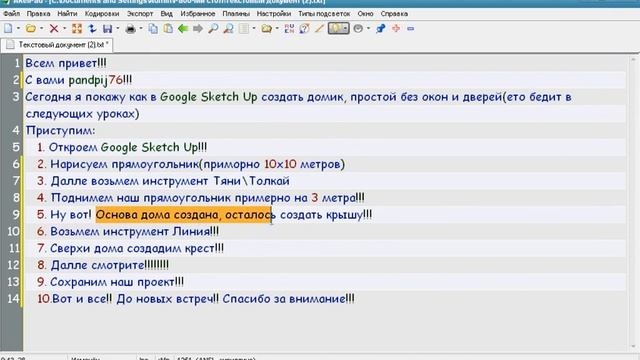Open Find and Replace with the second magnifier icon

click(229, 29)
